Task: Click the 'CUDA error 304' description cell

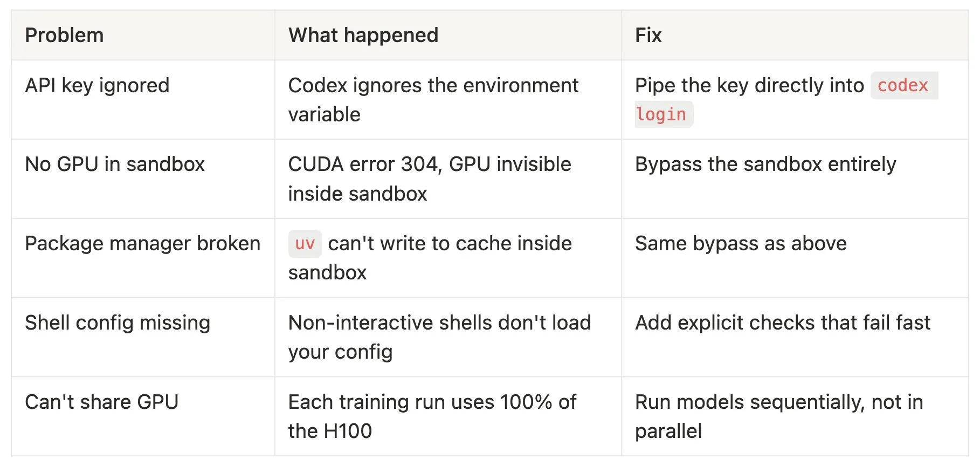Action: click(429, 179)
